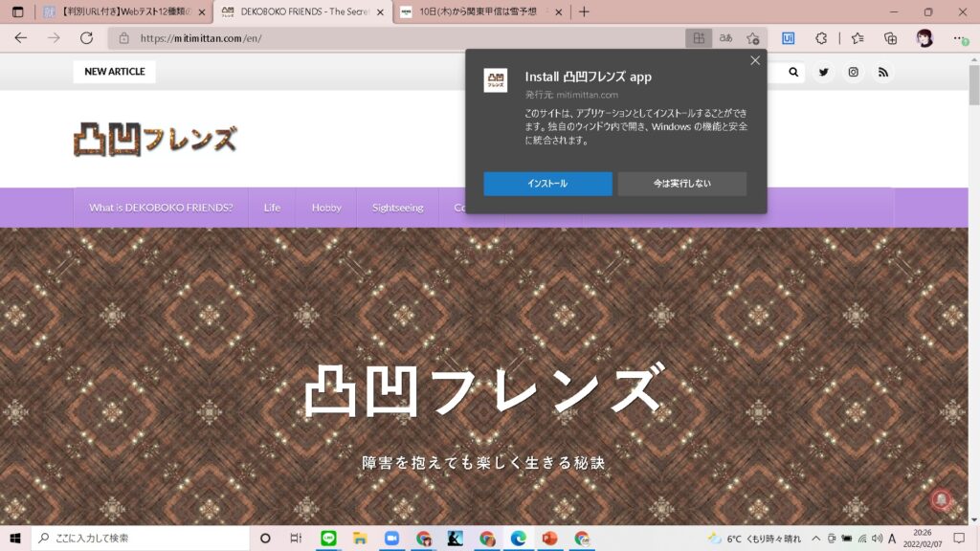
Task: Open the RSS feed icon
Action: click(883, 73)
